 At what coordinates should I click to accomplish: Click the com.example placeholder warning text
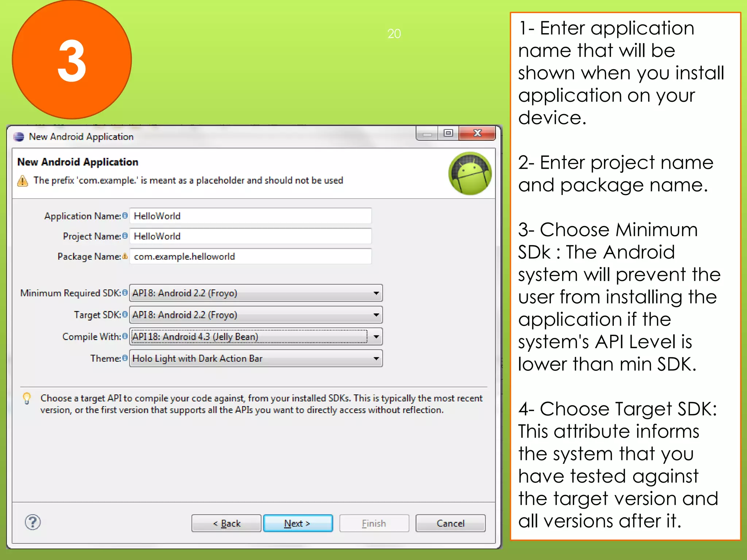point(188,180)
